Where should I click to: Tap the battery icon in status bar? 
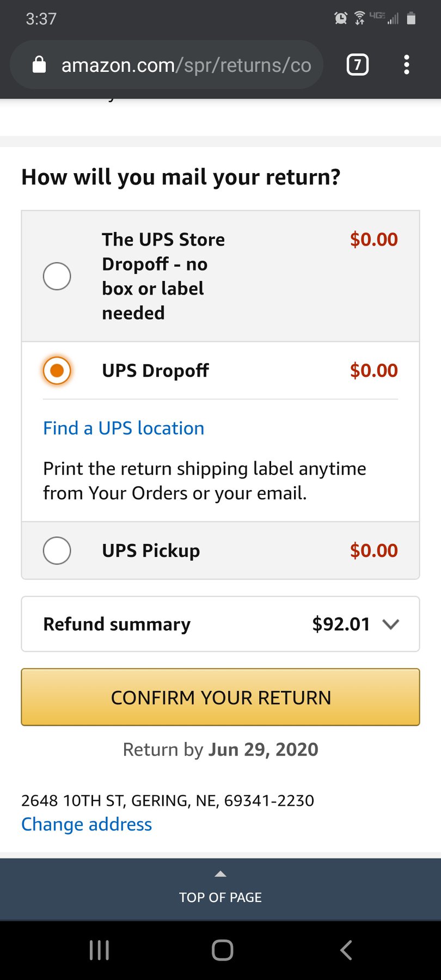[412, 19]
